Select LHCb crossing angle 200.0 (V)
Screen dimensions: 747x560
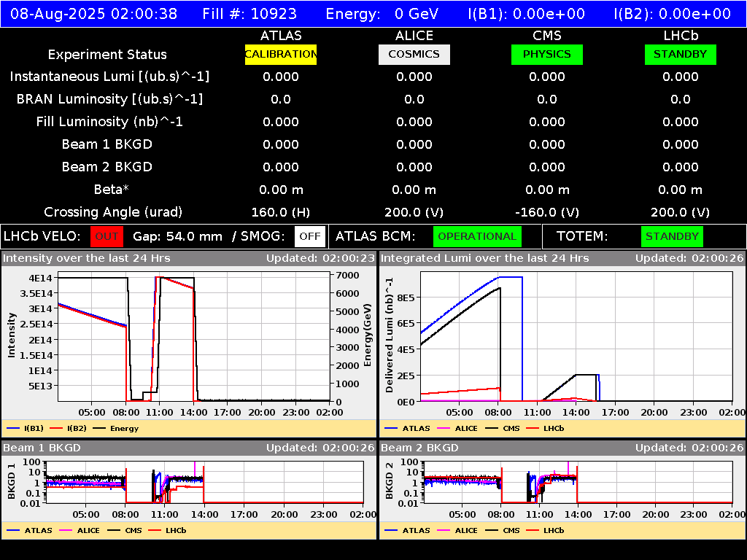click(x=681, y=212)
